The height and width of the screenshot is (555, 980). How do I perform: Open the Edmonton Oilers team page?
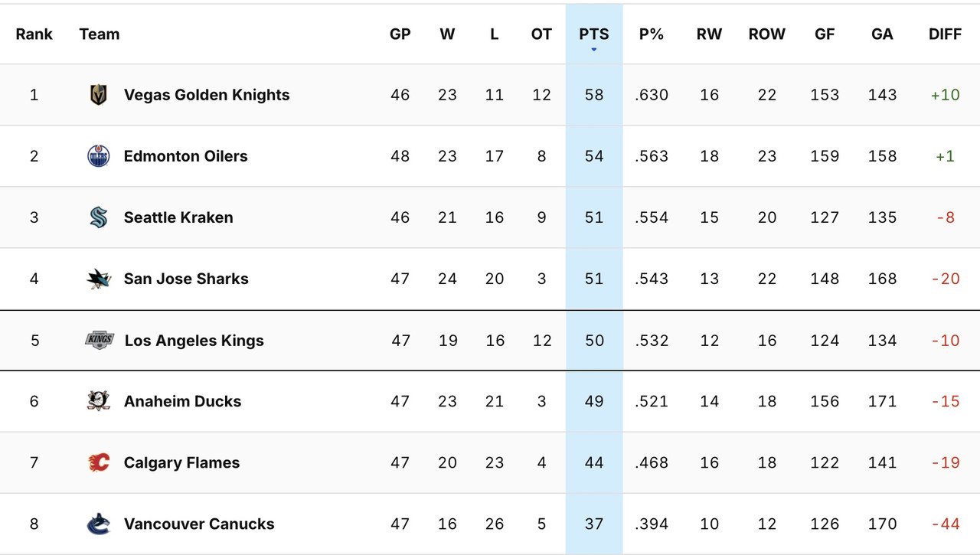(185, 155)
